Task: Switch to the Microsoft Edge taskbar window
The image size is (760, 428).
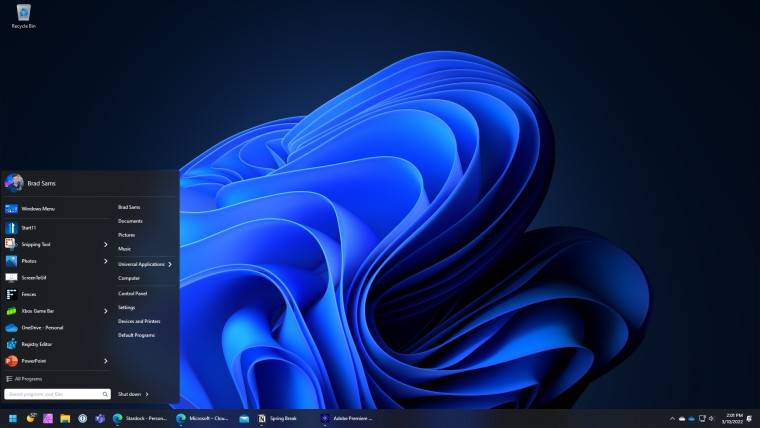Action: pyautogui.click(x=203, y=418)
